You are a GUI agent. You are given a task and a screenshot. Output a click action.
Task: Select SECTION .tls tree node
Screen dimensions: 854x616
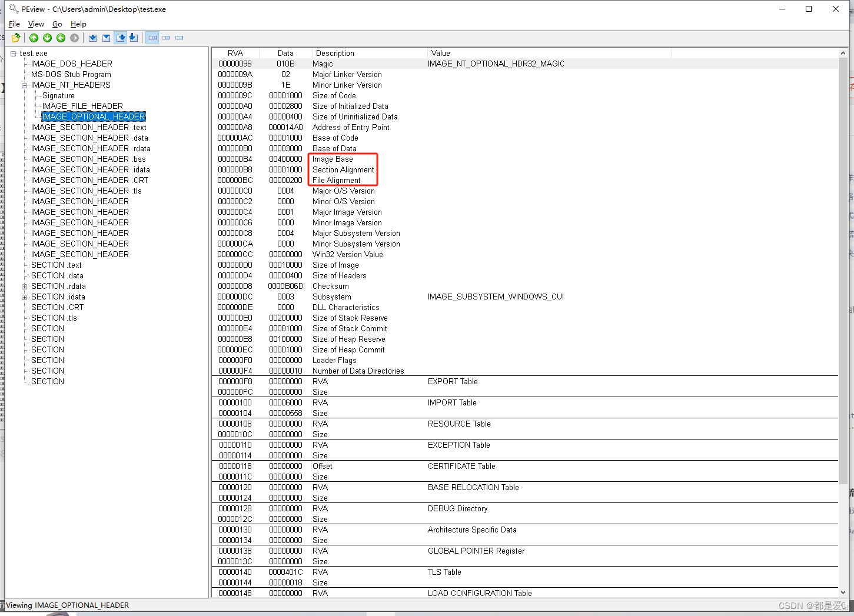pyautogui.click(x=54, y=318)
